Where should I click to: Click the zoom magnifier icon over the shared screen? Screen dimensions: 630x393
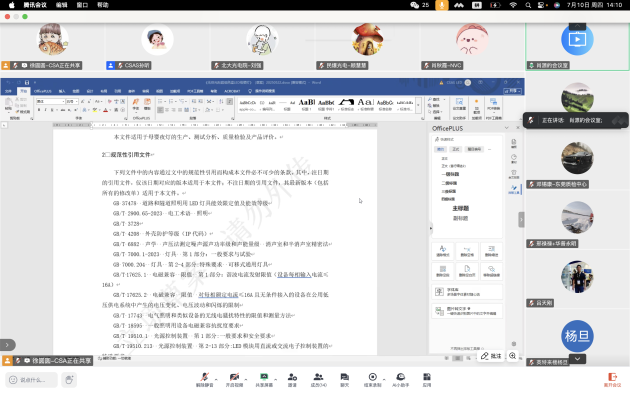513,356
